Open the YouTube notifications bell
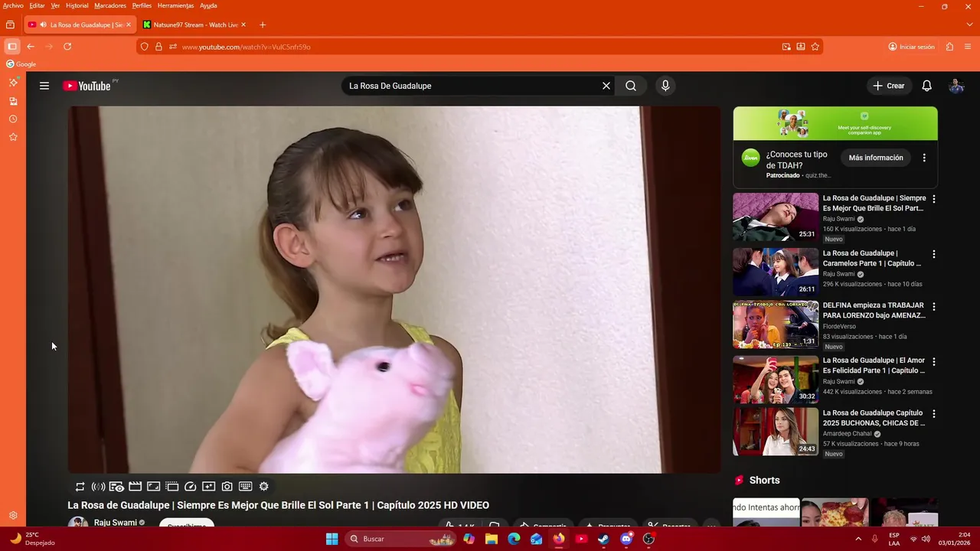Image resolution: width=980 pixels, height=551 pixels. [x=926, y=86]
